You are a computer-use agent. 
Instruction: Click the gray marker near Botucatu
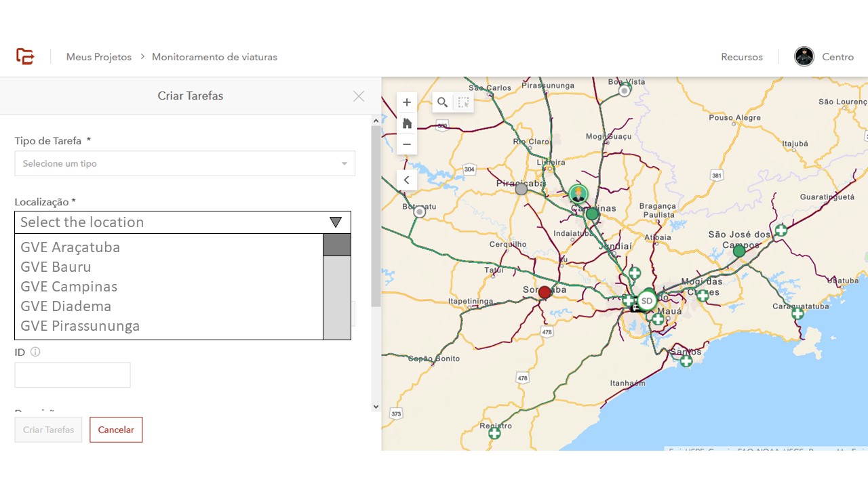click(420, 212)
